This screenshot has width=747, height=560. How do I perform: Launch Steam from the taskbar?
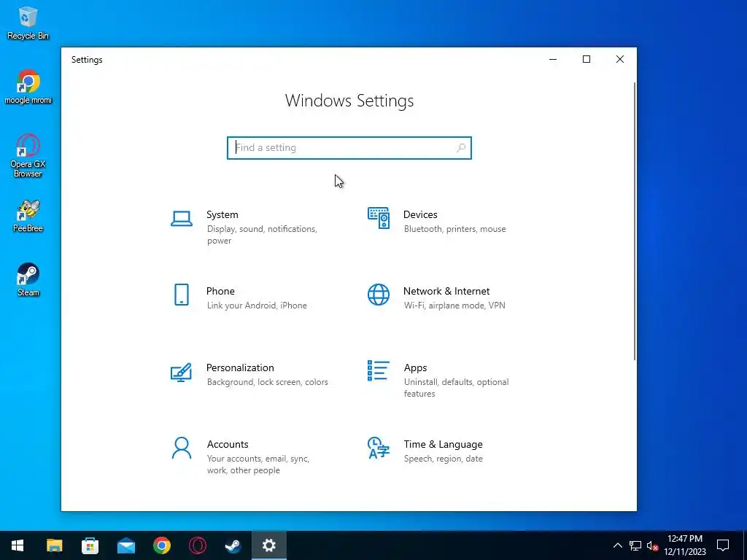(233, 545)
